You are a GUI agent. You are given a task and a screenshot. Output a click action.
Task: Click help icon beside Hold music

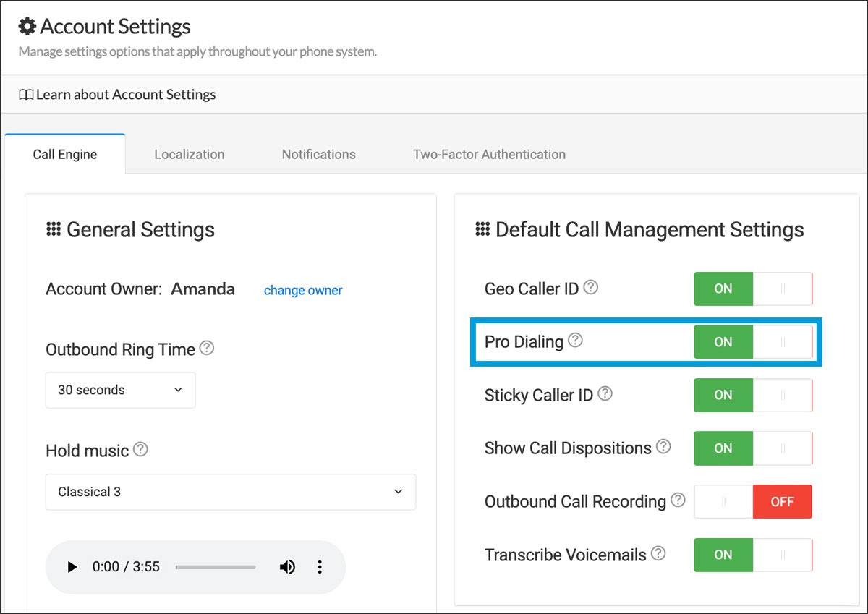[x=140, y=450]
